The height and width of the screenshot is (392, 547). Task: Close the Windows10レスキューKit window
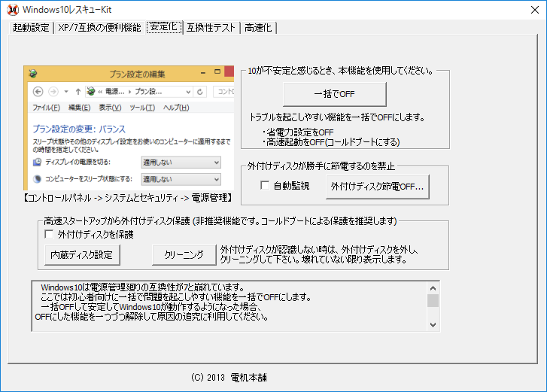click(529, 11)
